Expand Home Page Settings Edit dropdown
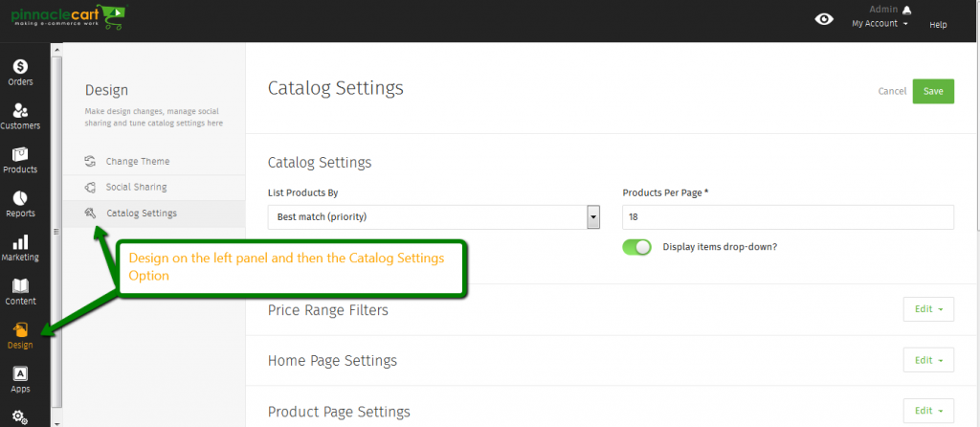The image size is (980, 427). [x=928, y=360]
